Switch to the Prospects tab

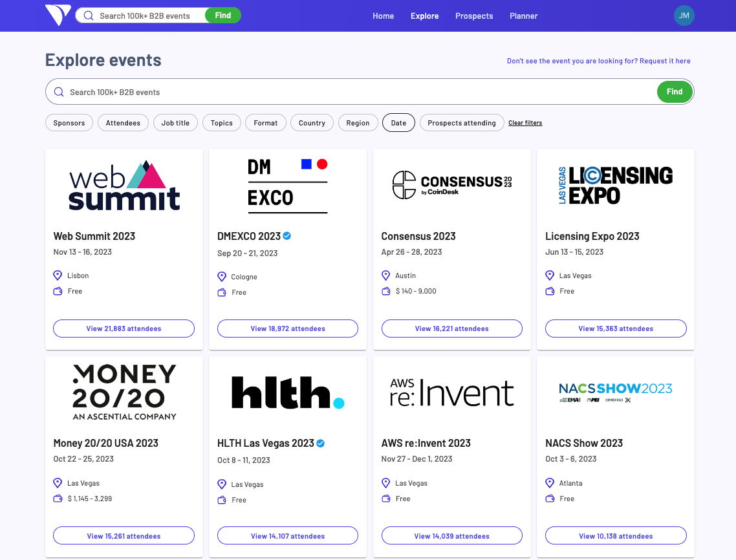[474, 16]
